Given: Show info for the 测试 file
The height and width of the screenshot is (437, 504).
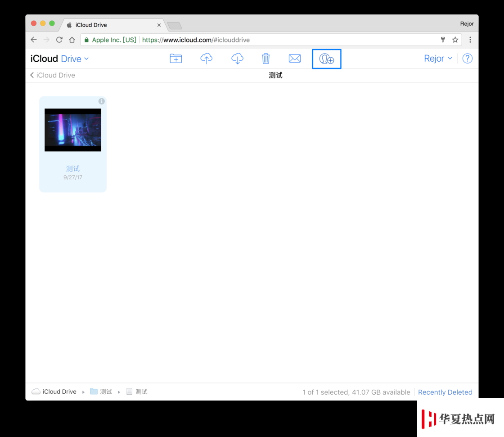Looking at the screenshot, I should [102, 101].
